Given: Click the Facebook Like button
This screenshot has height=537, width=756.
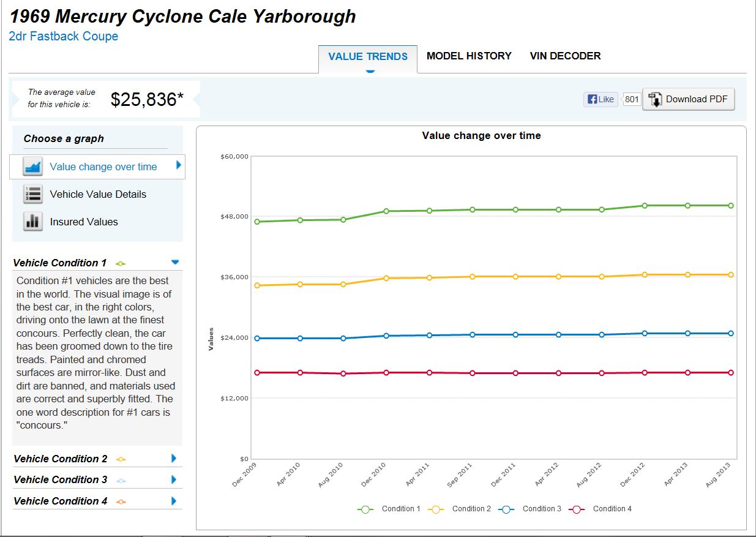Looking at the screenshot, I should [x=600, y=99].
